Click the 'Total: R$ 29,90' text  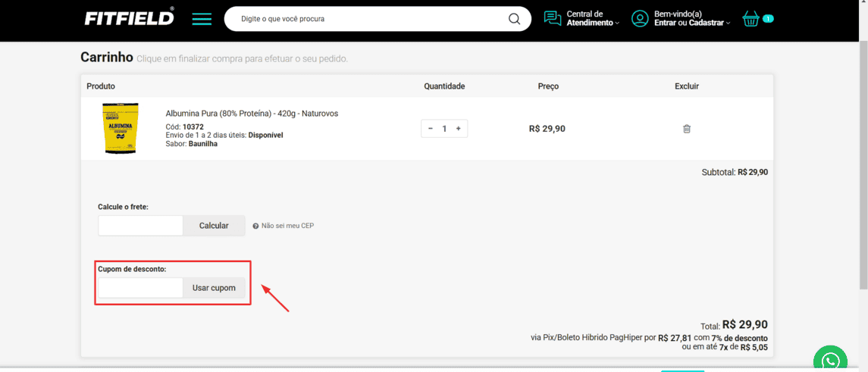tap(735, 325)
